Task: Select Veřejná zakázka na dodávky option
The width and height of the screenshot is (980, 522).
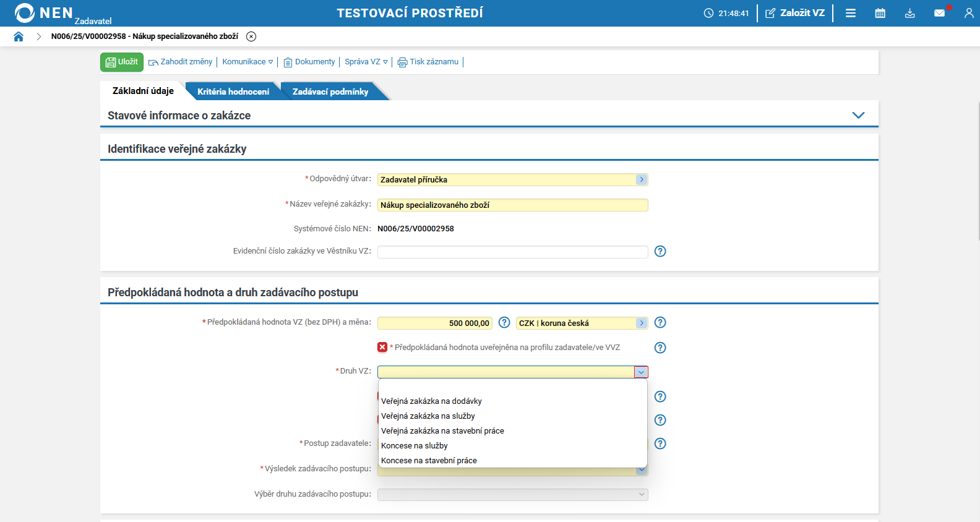Action: click(431, 401)
